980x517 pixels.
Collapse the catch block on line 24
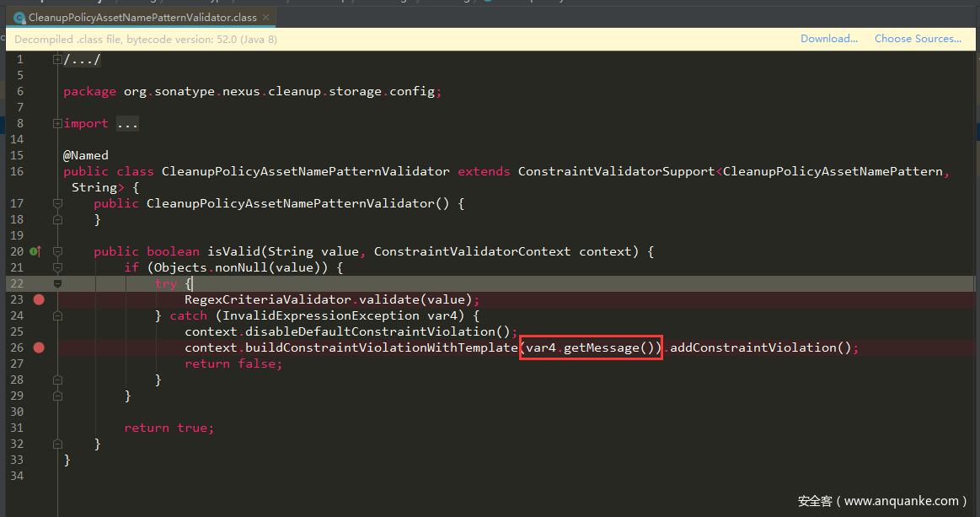point(57,316)
